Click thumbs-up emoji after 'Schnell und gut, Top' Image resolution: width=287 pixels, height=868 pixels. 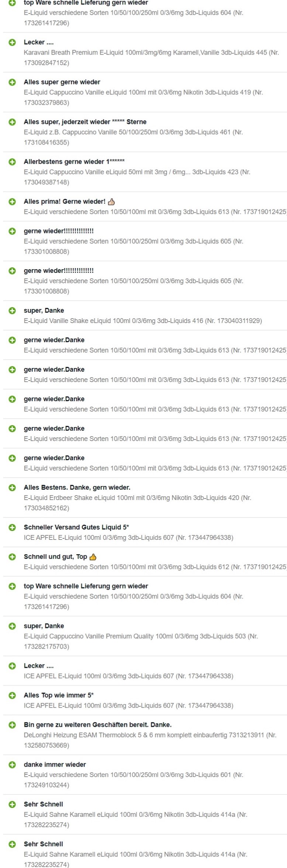[93, 556]
